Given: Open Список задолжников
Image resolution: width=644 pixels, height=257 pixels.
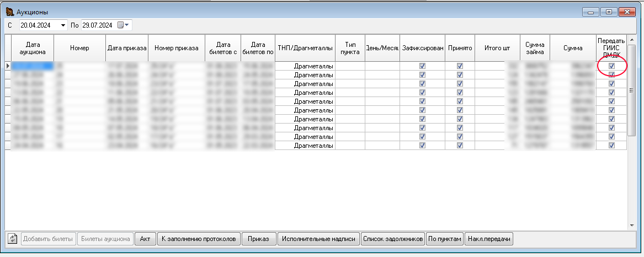Looking at the screenshot, I should pyautogui.click(x=393, y=239).
